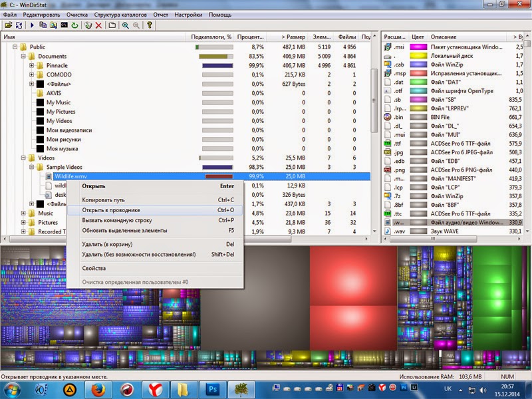Click the red X permanent delete icon
532x399 pixels.
98,25
